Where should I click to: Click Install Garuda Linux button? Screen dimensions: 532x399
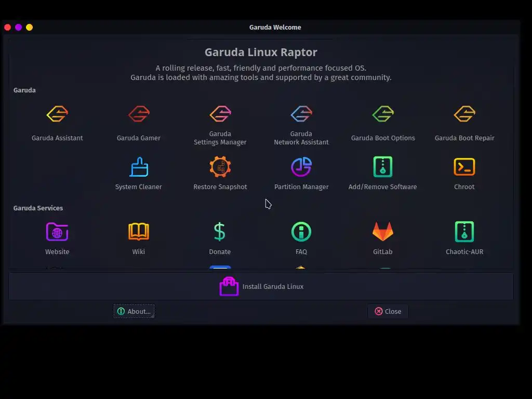coord(261,286)
